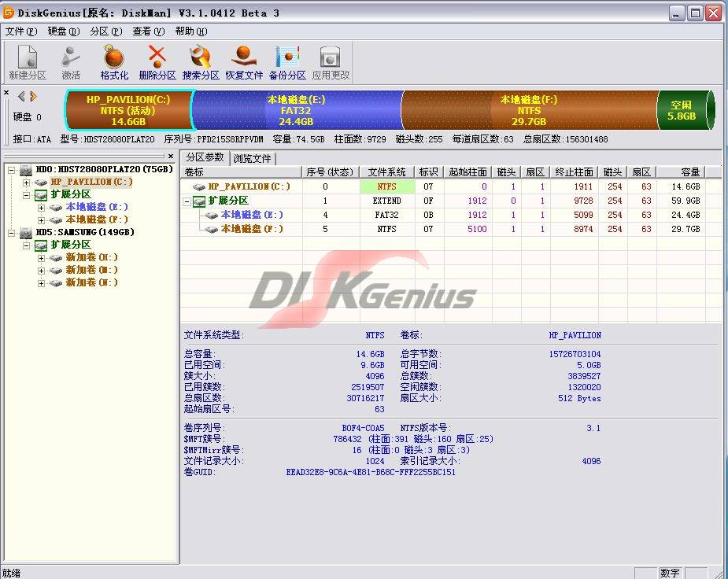This screenshot has width=728, height=579.
Task: Click the 终止柱面 column header
Action: pyautogui.click(x=575, y=172)
